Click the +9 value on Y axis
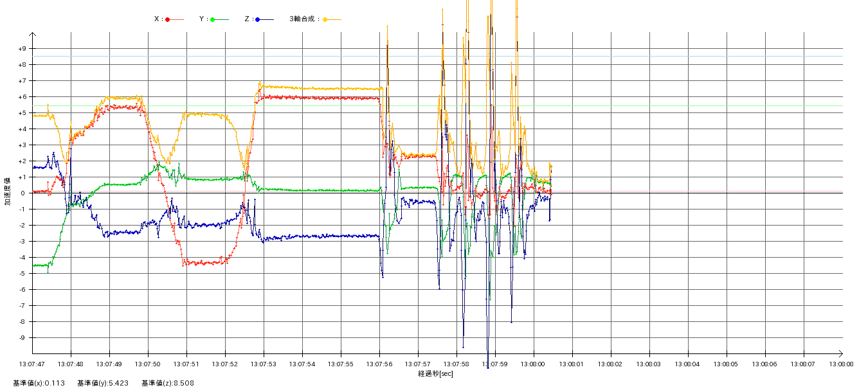868x392 pixels. point(22,49)
